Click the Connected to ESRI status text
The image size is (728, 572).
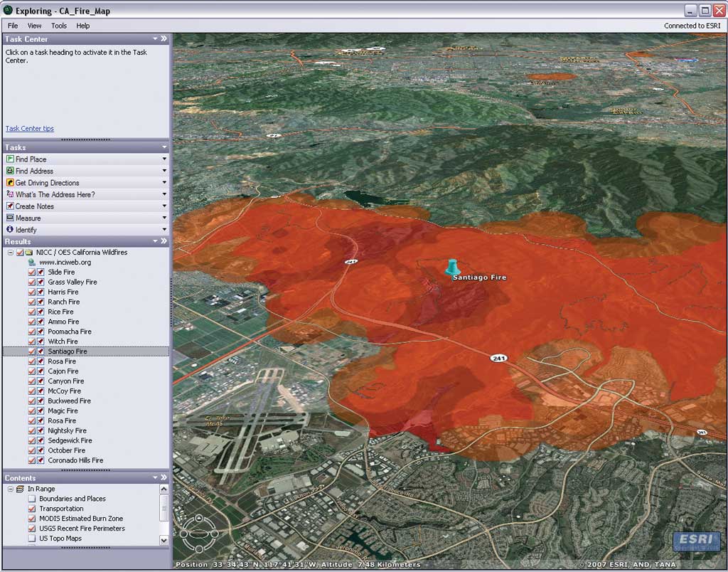[692, 26]
